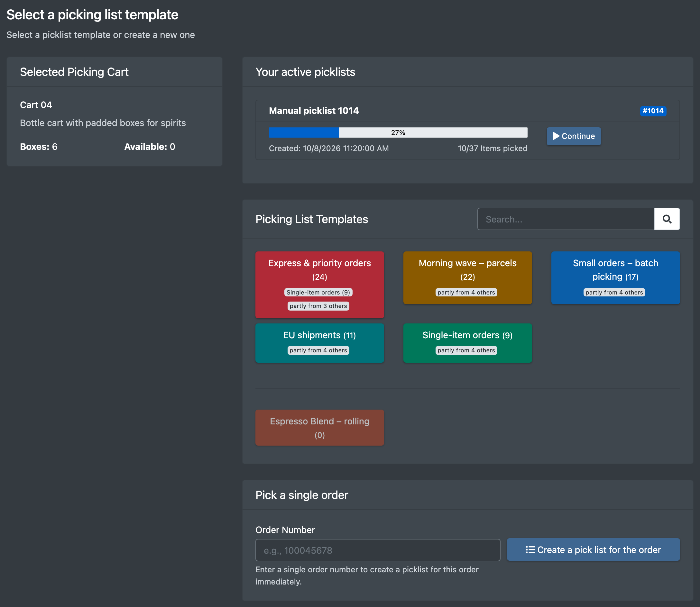The image size is (700, 607).
Task: Click the Cart 04 name
Action: tap(36, 105)
